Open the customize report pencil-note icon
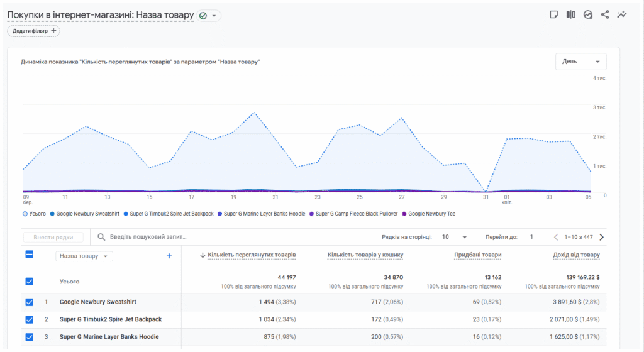The height and width of the screenshot is (352, 644). tap(553, 14)
